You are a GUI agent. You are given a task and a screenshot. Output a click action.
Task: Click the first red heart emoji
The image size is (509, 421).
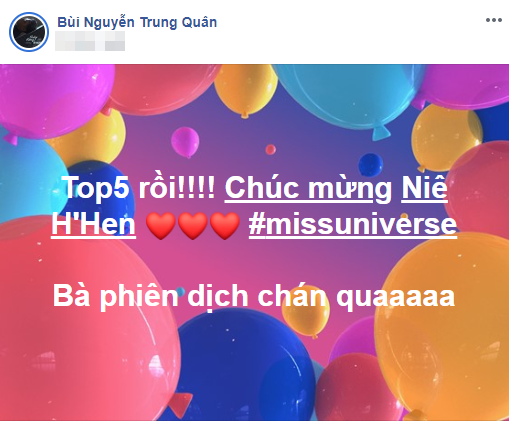coord(161,225)
